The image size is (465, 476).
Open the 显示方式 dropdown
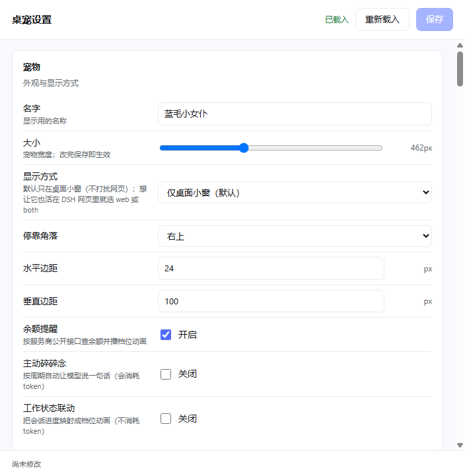tap(295, 193)
